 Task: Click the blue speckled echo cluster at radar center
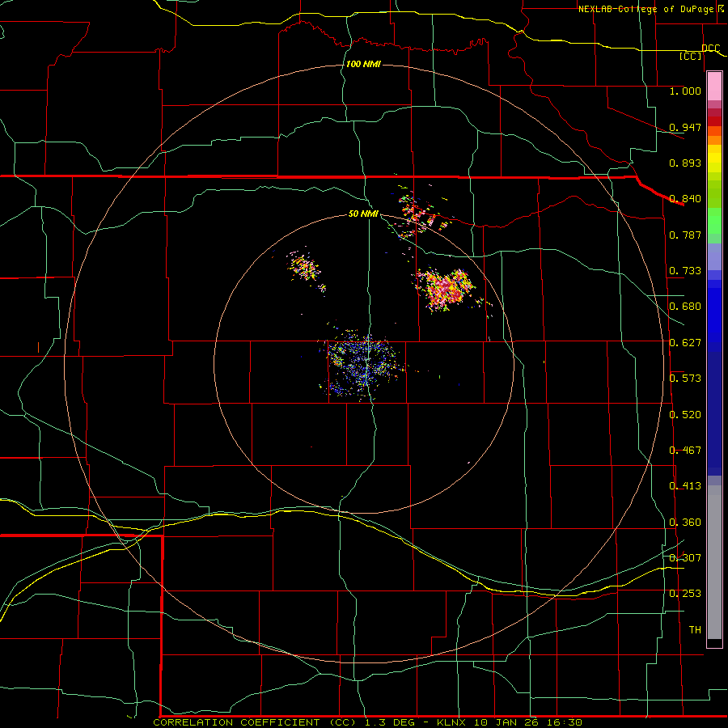[x=361, y=366]
